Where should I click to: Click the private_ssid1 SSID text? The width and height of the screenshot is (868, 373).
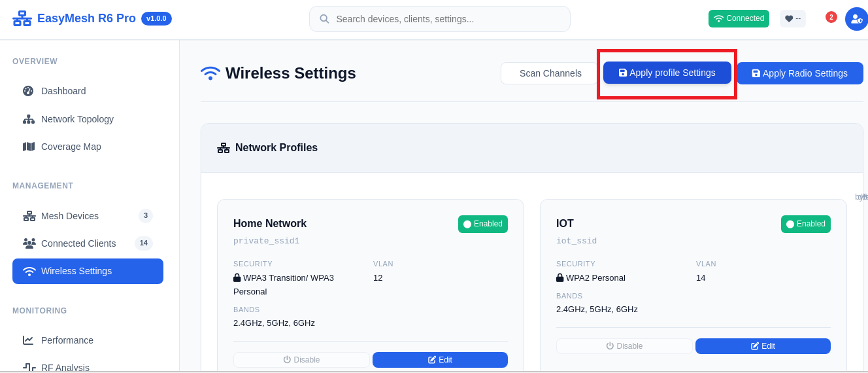(266, 241)
